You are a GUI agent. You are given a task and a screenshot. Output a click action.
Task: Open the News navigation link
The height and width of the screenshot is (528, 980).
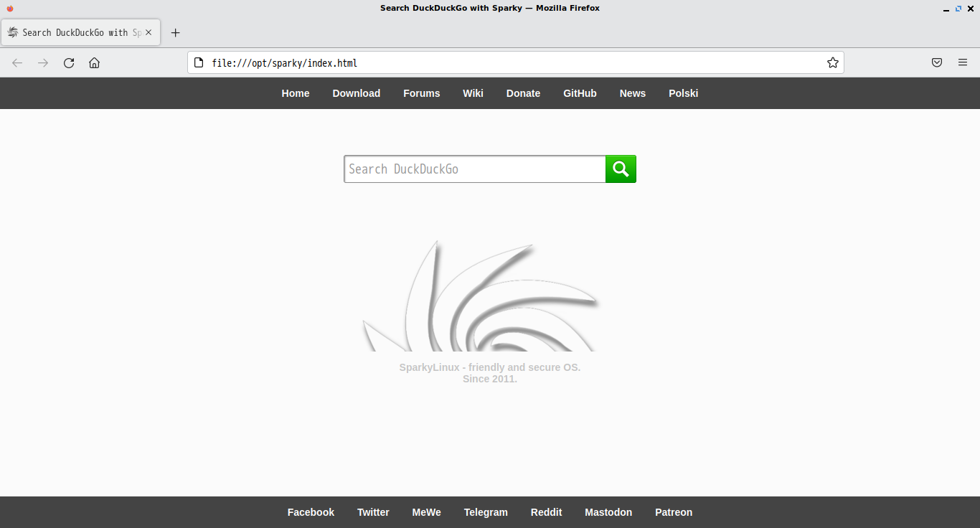point(633,93)
